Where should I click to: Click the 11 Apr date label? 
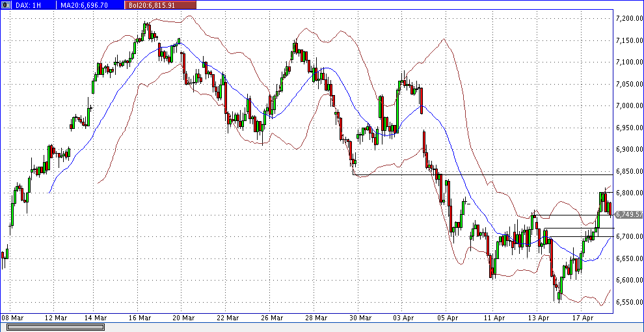pyautogui.click(x=494, y=318)
